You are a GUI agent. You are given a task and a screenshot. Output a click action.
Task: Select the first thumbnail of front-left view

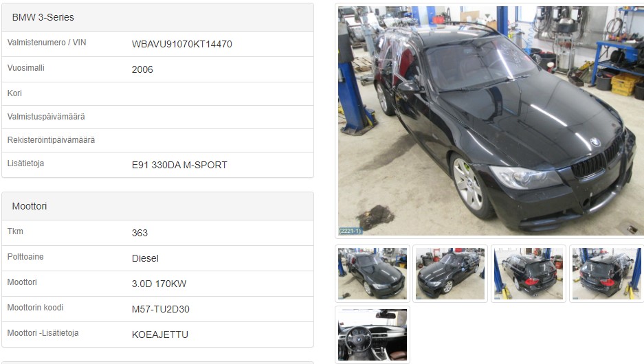click(x=373, y=274)
